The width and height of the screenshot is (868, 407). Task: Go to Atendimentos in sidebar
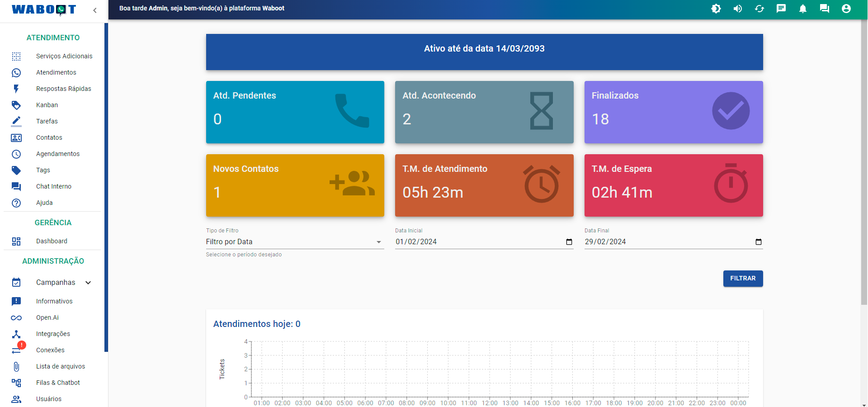[x=56, y=72]
